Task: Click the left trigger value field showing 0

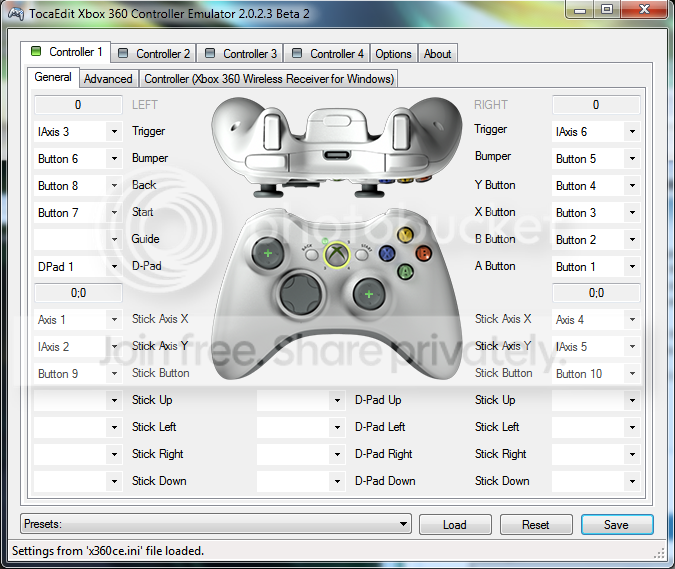Action: (x=78, y=105)
